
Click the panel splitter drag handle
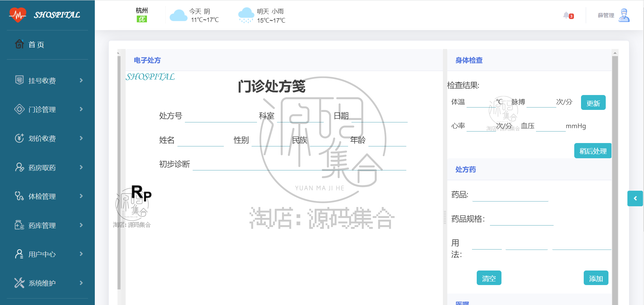pyautogui.click(x=445, y=217)
